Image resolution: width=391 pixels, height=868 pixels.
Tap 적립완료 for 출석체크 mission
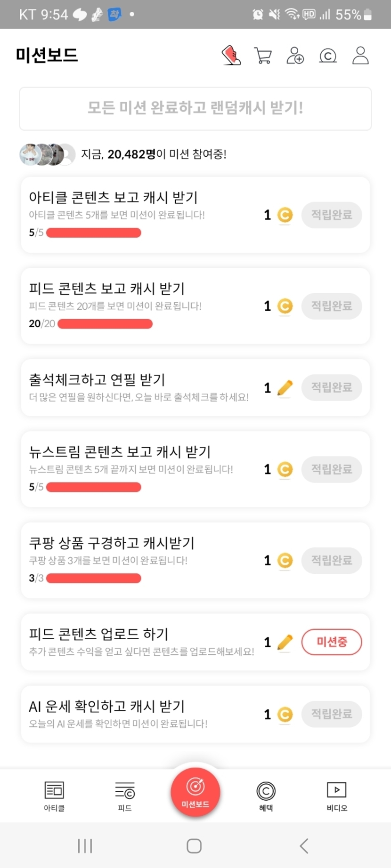coord(332,387)
